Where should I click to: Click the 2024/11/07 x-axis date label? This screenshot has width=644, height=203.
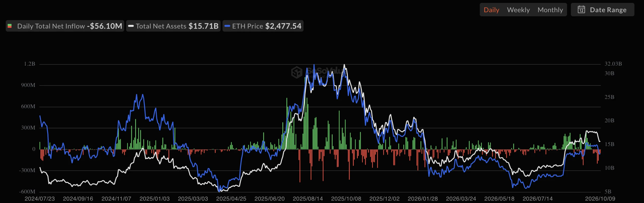click(116, 198)
